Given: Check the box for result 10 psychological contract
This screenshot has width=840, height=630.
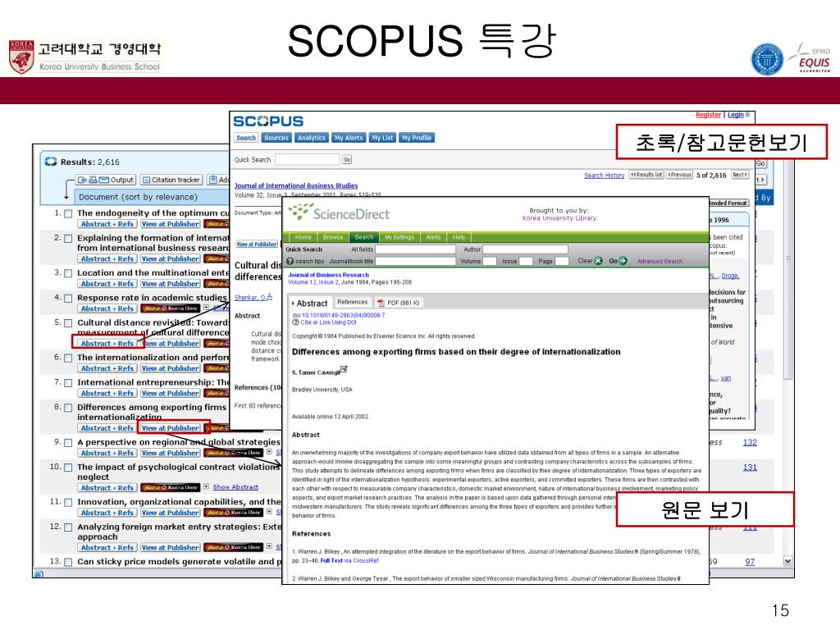Looking at the screenshot, I should [x=68, y=468].
